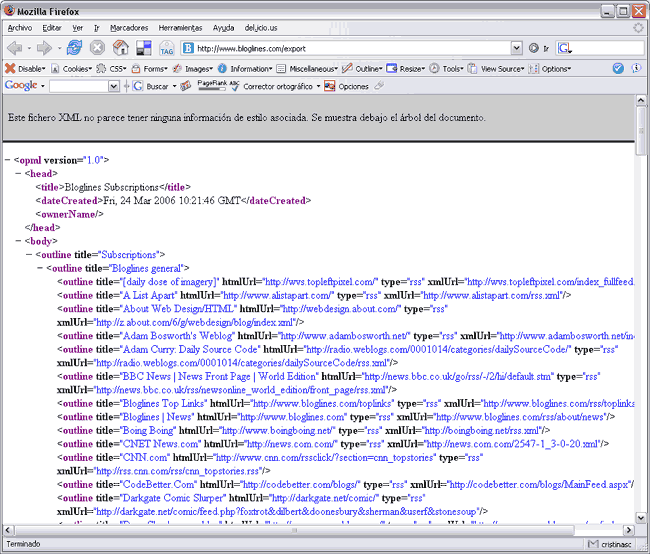Image resolution: width=650 pixels, height=554 pixels.
Task: Click the blue checkmark standards icon
Action: click(x=618, y=68)
